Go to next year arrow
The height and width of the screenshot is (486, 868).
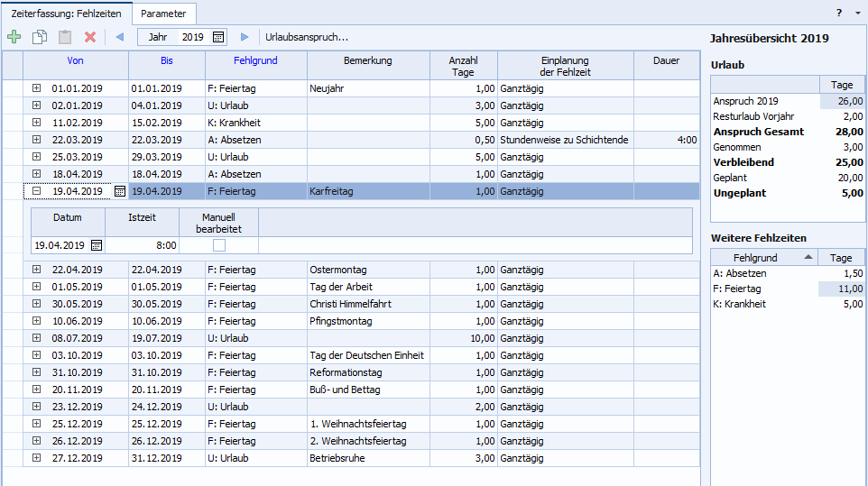coord(245,37)
